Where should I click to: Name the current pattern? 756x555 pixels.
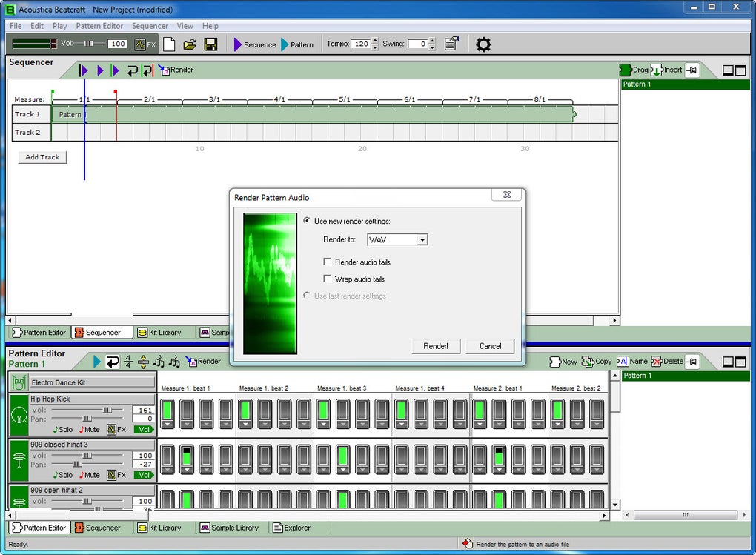(632, 361)
